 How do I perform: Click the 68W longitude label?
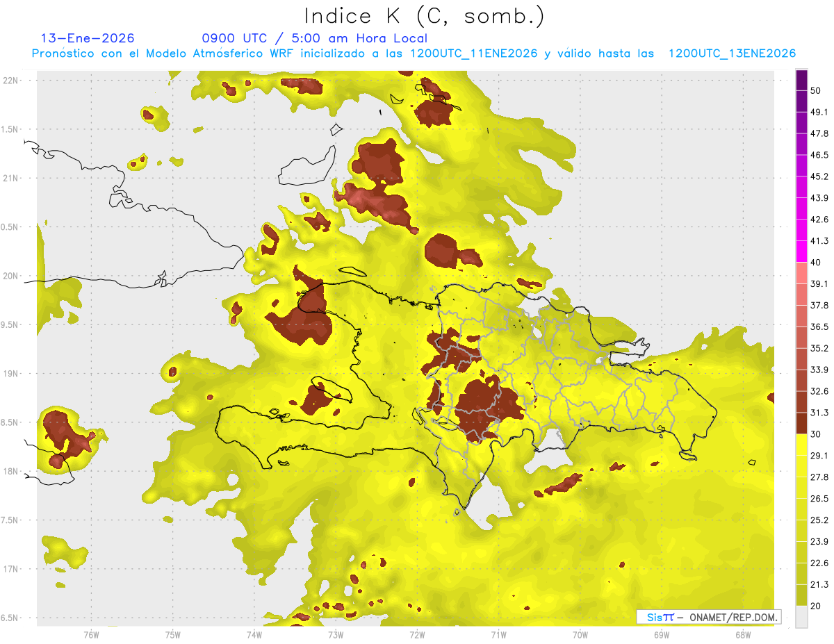point(743,635)
